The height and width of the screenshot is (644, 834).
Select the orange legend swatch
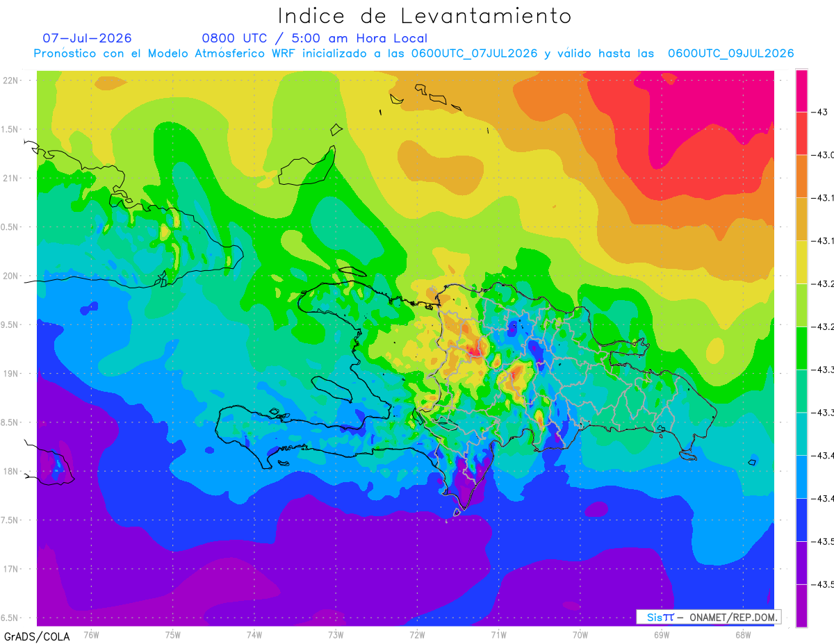(801, 176)
